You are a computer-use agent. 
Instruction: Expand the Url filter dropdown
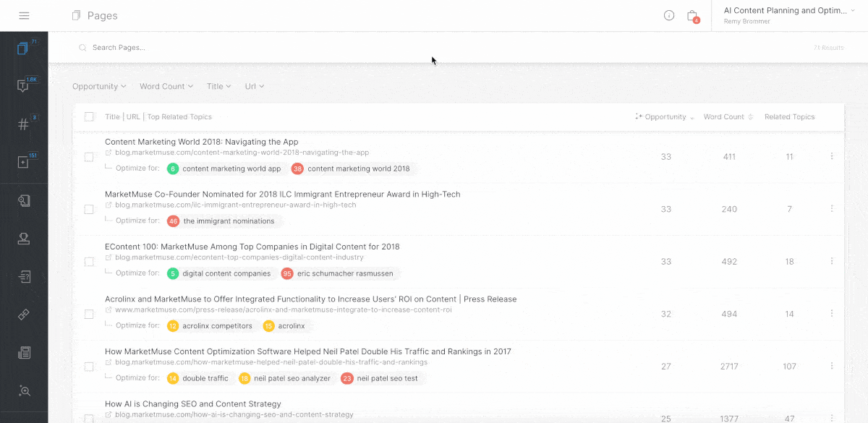pyautogui.click(x=255, y=86)
